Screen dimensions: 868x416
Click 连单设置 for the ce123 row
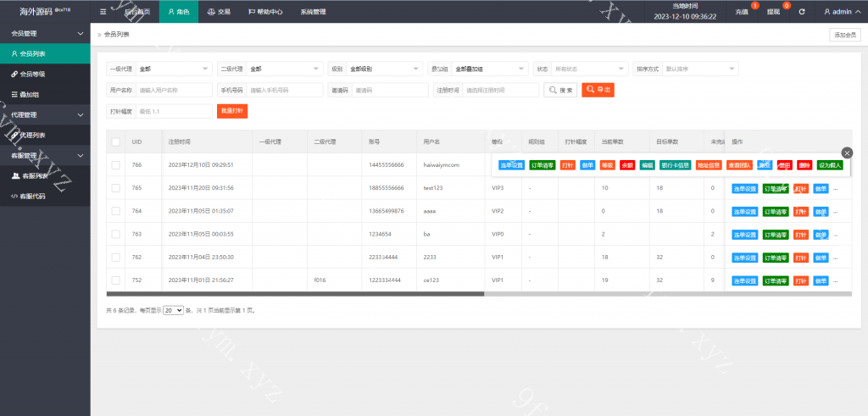[744, 281]
